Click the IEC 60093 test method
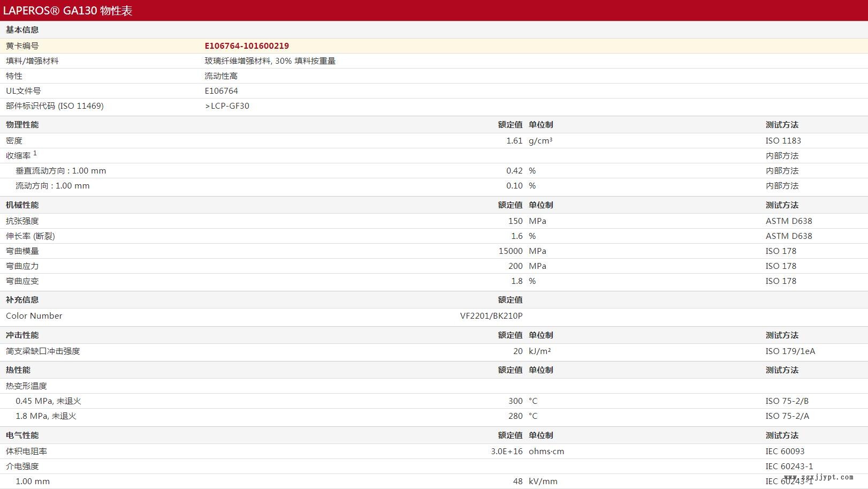The height and width of the screenshot is (489, 868). tap(785, 452)
